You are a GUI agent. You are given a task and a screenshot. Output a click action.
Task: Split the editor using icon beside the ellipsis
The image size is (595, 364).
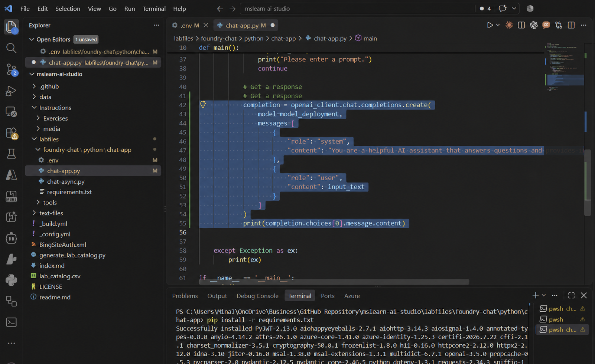571,25
